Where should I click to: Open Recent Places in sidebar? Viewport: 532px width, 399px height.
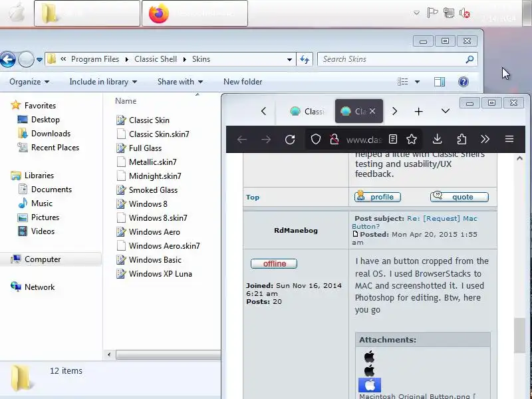pyautogui.click(x=48, y=147)
